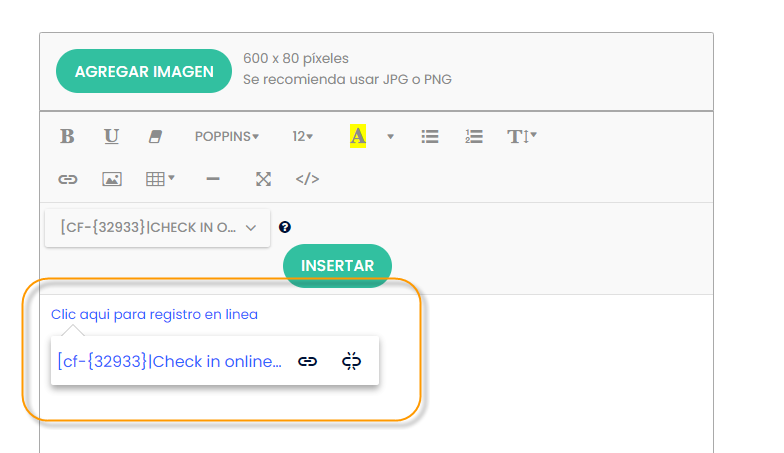Image resolution: width=784 pixels, height=453 pixels.
Task: Click the eraser remove-format icon
Action: pyautogui.click(x=155, y=136)
